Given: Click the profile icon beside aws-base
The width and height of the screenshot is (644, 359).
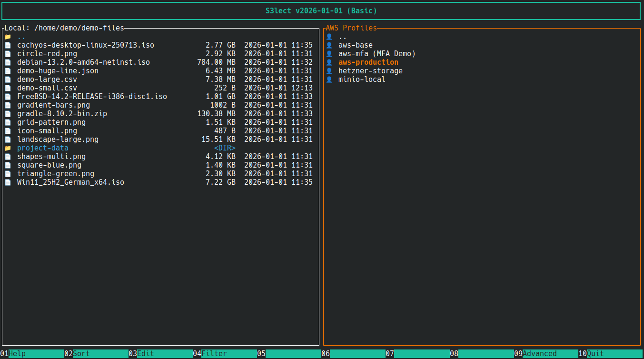Looking at the screenshot, I should (x=329, y=45).
